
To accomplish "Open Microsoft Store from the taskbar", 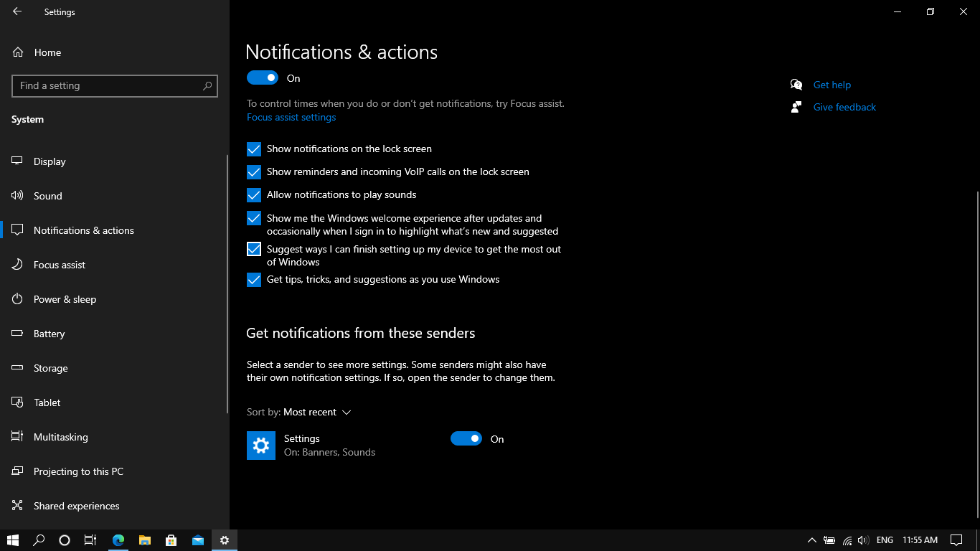I will 171,540.
